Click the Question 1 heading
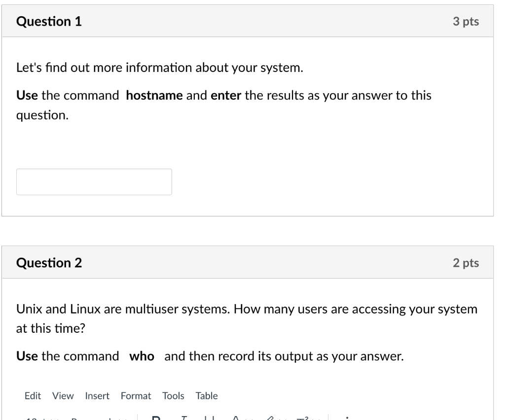 point(49,22)
